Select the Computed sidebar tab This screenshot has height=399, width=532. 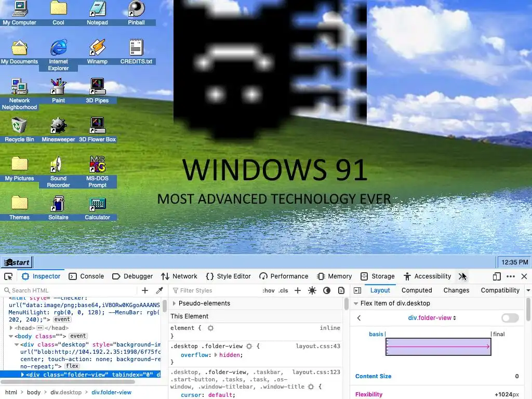point(417,290)
